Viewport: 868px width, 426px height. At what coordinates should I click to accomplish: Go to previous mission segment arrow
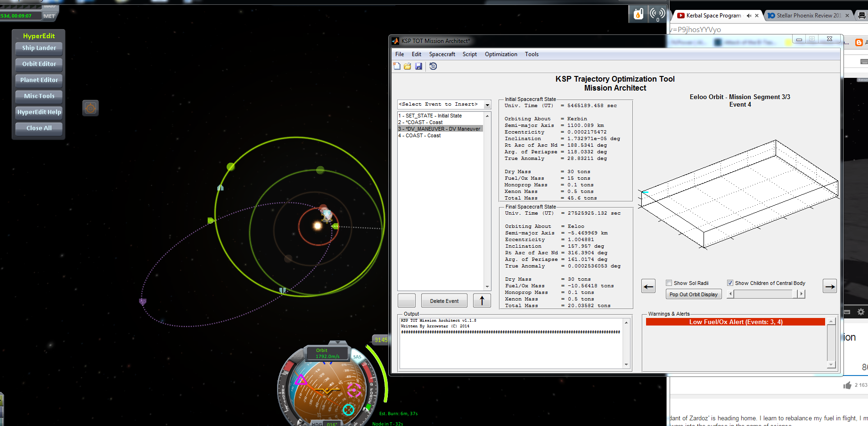(648, 286)
